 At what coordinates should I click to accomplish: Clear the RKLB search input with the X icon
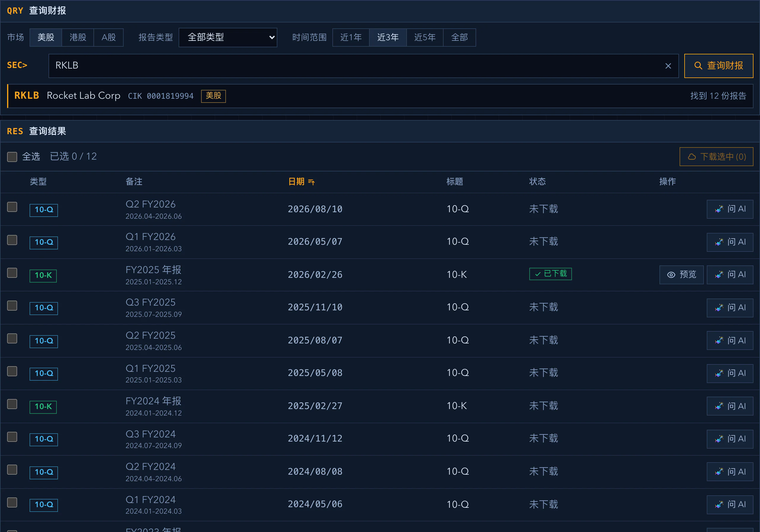(668, 66)
